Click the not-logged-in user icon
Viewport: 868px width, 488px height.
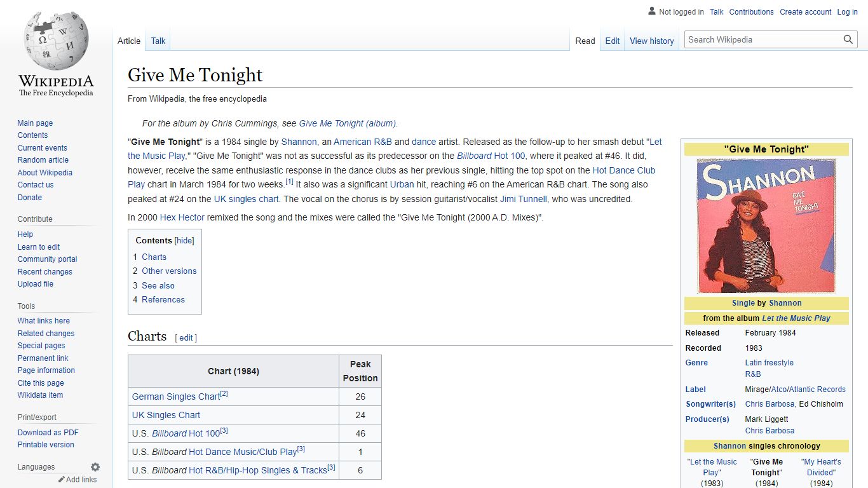(652, 11)
